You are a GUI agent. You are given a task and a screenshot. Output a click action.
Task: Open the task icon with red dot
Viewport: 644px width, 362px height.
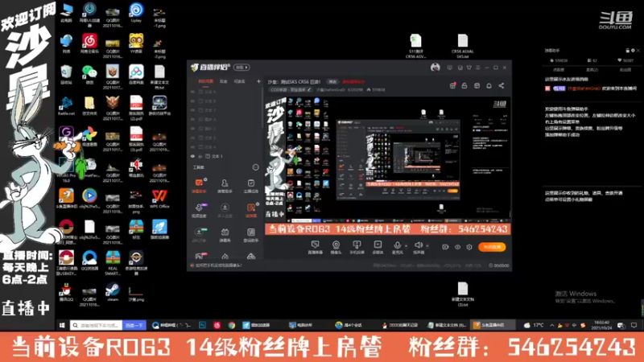(x=452, y=85)
